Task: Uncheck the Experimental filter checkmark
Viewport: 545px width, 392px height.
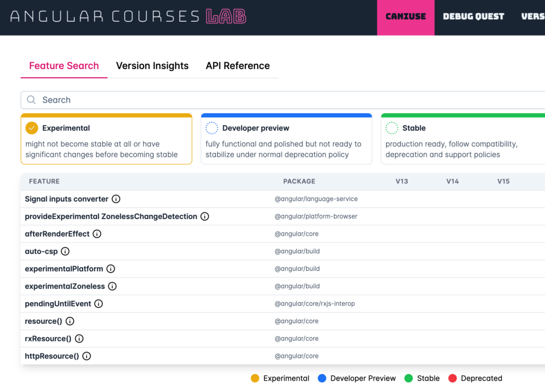Action: 31,128
